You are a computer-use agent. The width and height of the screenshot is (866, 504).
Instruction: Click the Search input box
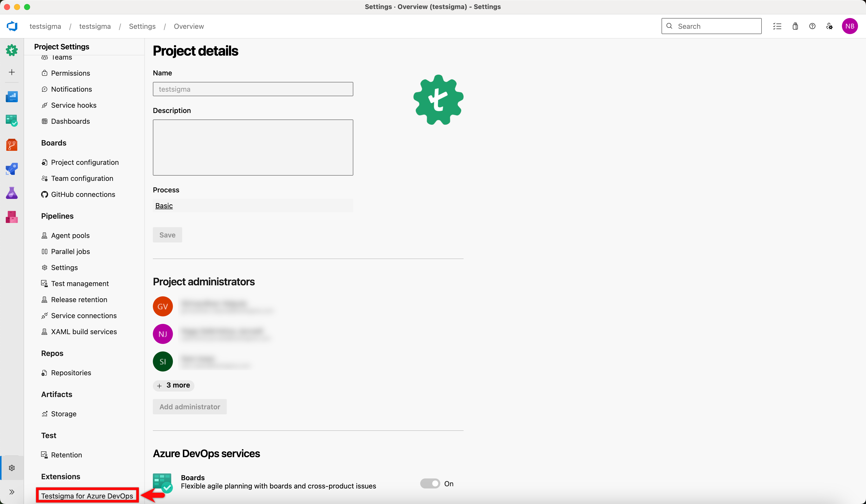(x=711, y=26)
